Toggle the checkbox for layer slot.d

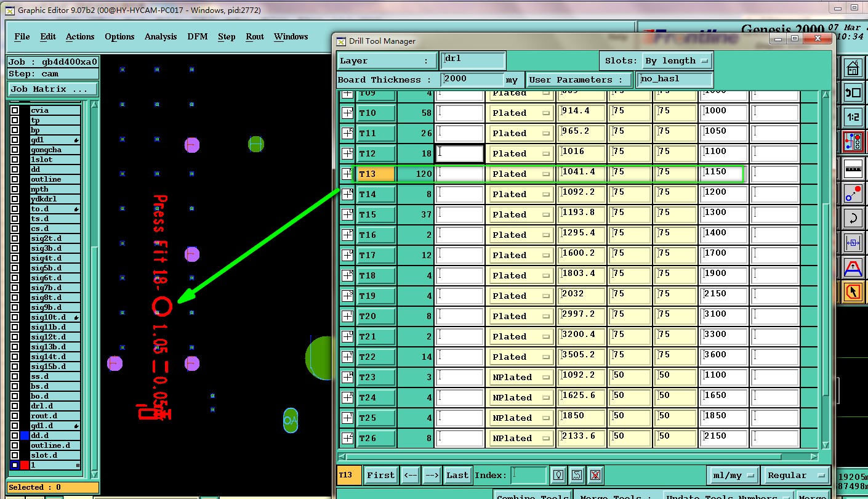(x=14, y=456)
